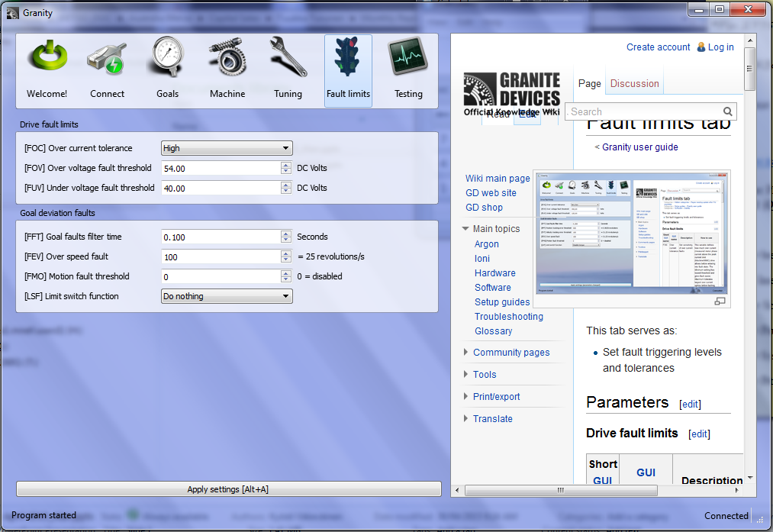Expand the Print/export section
Image resolution: width=773 pixels, height=532 pixels.
[465, 396]
